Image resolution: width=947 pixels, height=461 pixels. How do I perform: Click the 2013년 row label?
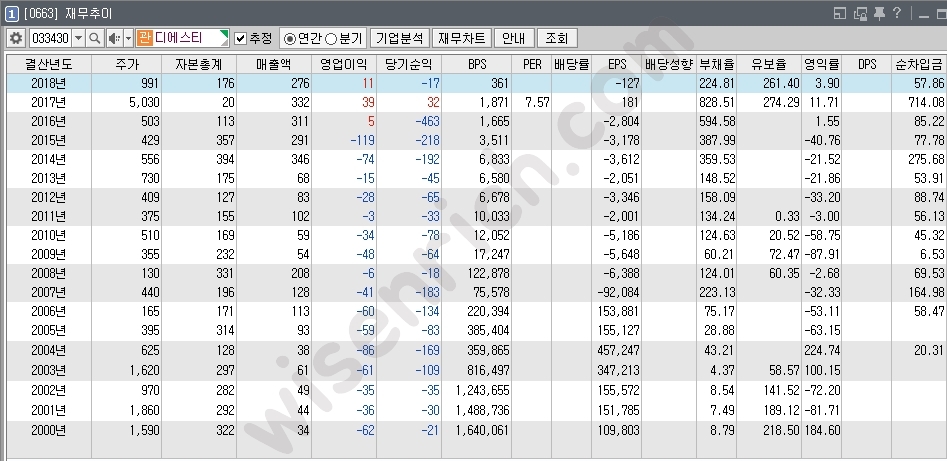tap(48, 178)
